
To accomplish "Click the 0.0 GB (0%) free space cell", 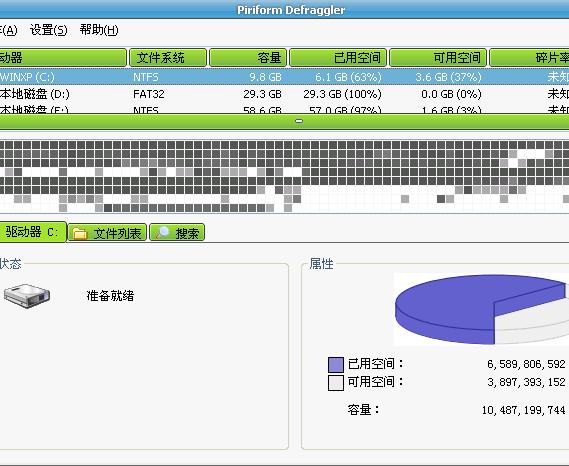I will click(451, 94).
